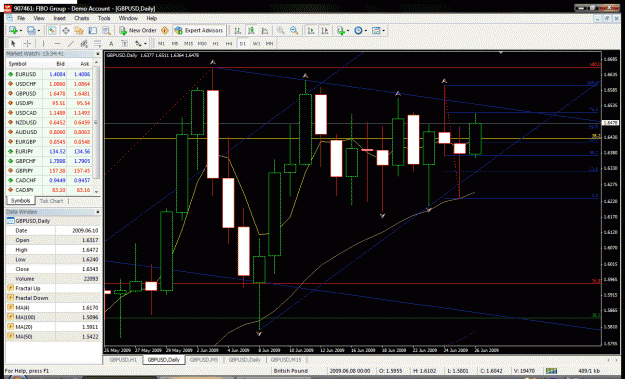Click the Zoom Out magnifier icon
625x379 pixels.
tap(294, 30)
